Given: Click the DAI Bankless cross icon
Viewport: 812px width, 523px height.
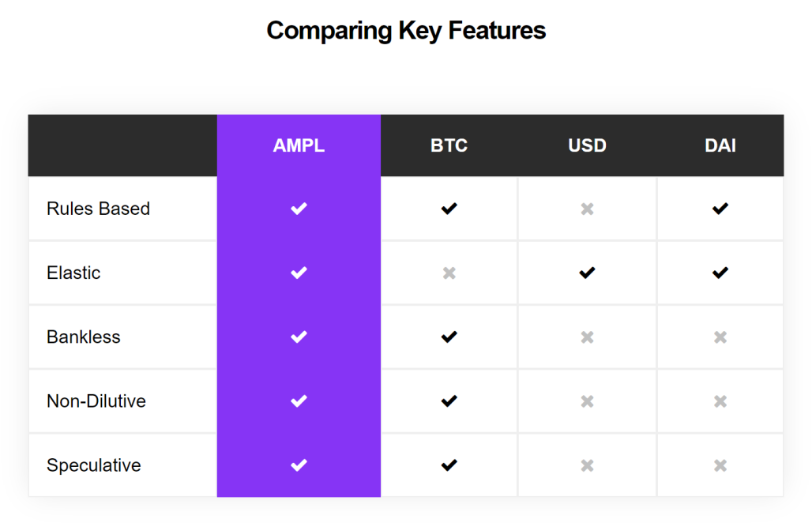Looking at the screenshot, I should pyautogui.click(x=720, y=337).
